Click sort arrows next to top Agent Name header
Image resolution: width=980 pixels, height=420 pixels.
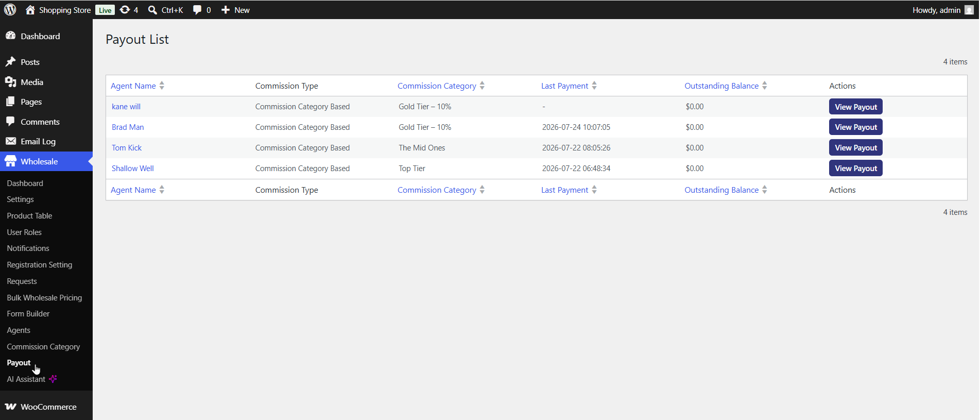tap(162, 86)
